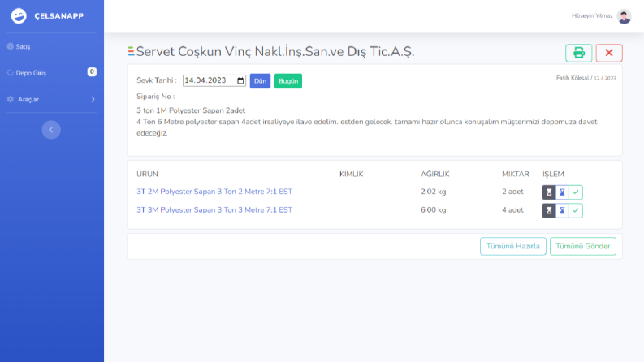Click dark hourglass icon for 3T 3M row
Image resolution: width=644 pixels, height=362 pixels.
pos(549,210)
